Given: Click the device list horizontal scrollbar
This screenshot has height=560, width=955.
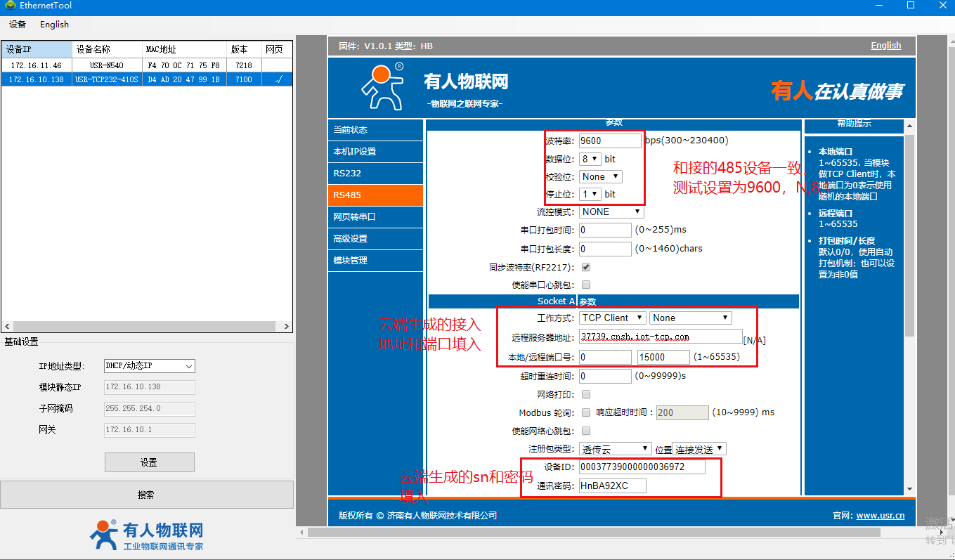Looking at the screenshot, I should click(146, 327).
